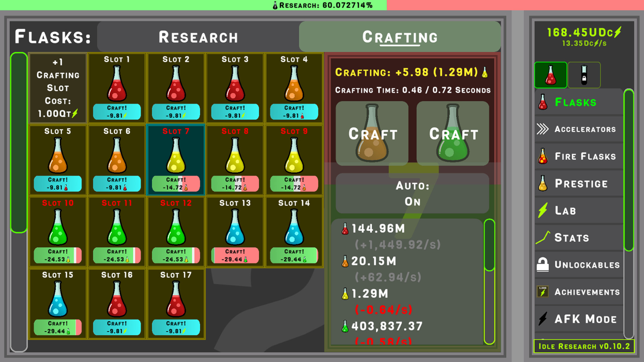Open Achievements with the battery badge icon
Image resolution: width=644 pixels, height=362 pixels.
(543, 292)
